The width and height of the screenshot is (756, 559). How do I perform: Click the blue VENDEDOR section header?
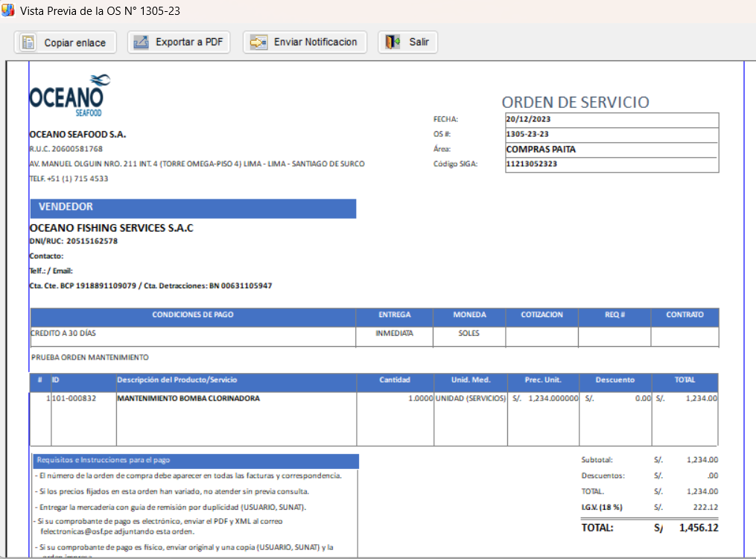tap(192, 208)
